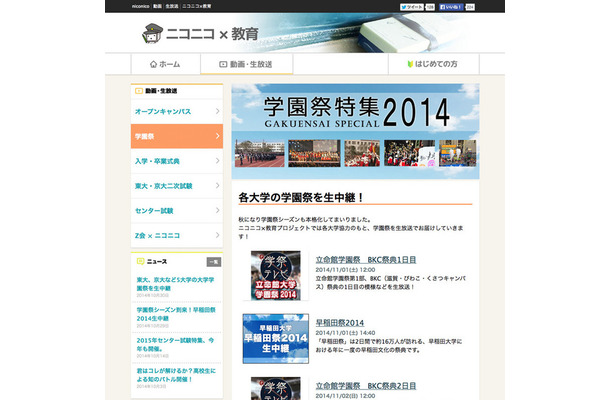Click the niconico link in top bar
610x400 pixels.
[140, 6]
